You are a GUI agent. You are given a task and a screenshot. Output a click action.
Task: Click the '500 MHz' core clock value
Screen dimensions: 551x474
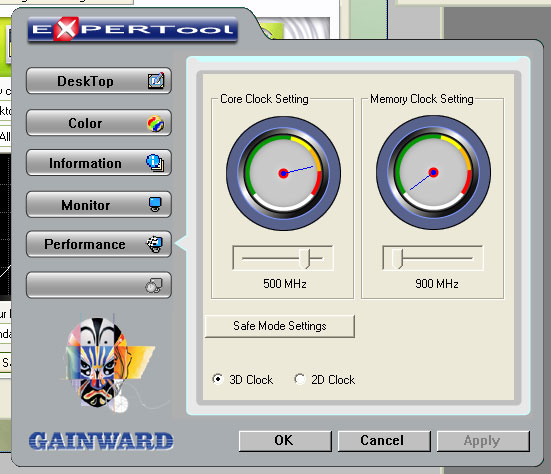pyautogui.click(x=285, y=284)
